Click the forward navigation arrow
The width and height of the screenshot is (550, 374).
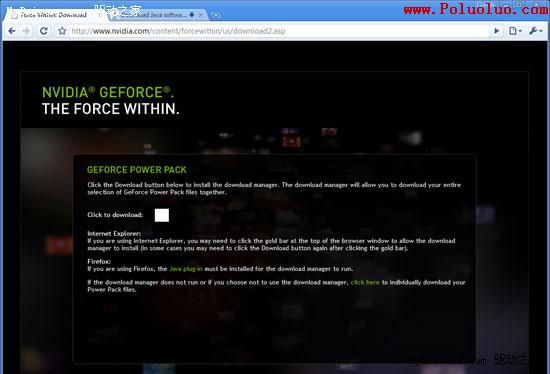point(26,31)
